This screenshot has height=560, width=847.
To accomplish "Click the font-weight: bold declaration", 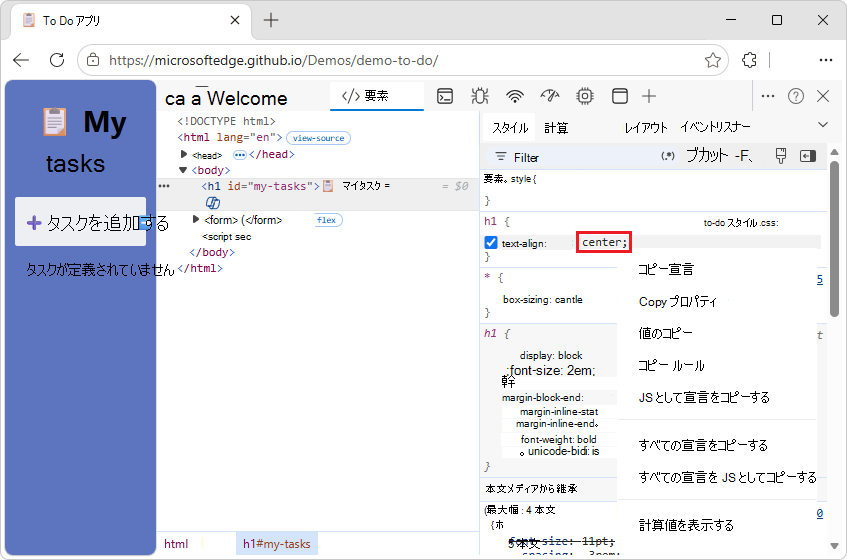I will tap(559, 440).
